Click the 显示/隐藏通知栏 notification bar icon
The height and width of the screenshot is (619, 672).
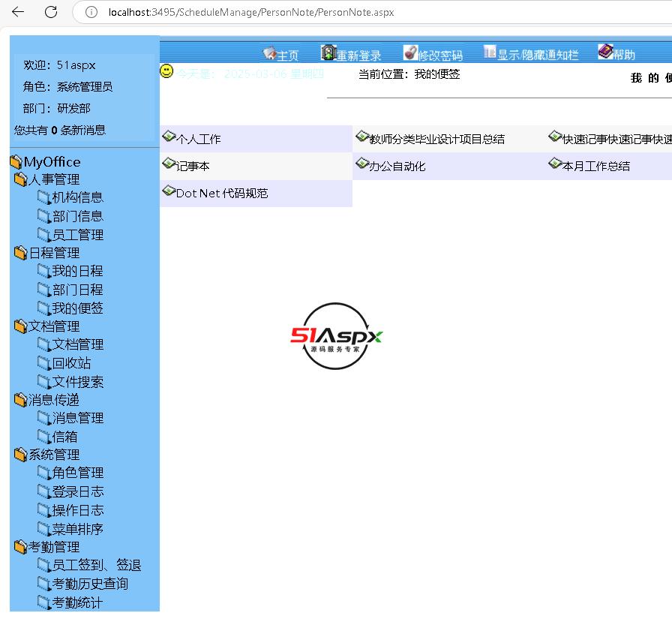point(489,52)
